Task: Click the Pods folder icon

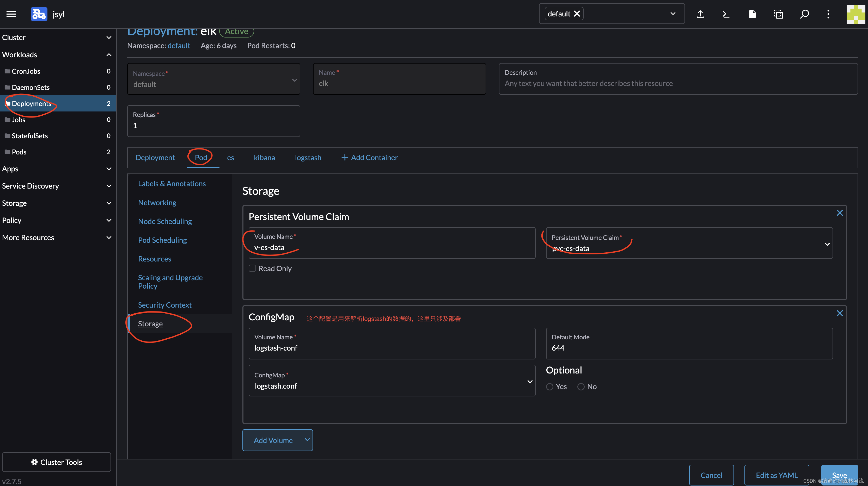Action: click(x=7, y=152)
